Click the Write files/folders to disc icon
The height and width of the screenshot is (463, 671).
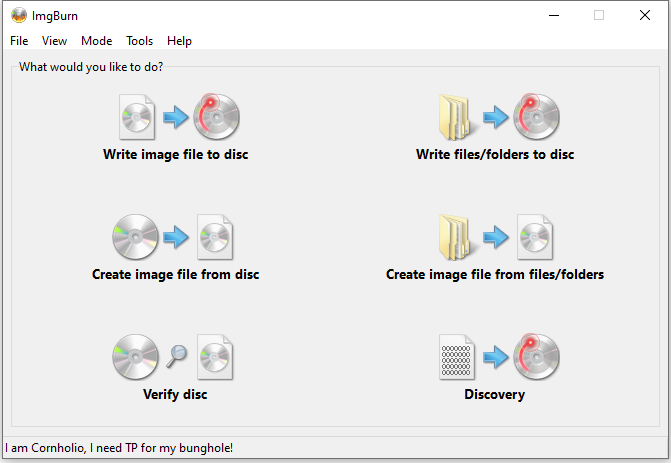coord(495,117)
